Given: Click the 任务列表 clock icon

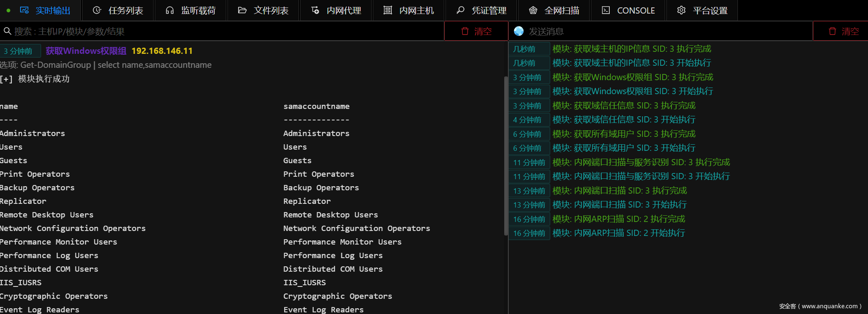Looking at the screenshot, I should 97,10.
